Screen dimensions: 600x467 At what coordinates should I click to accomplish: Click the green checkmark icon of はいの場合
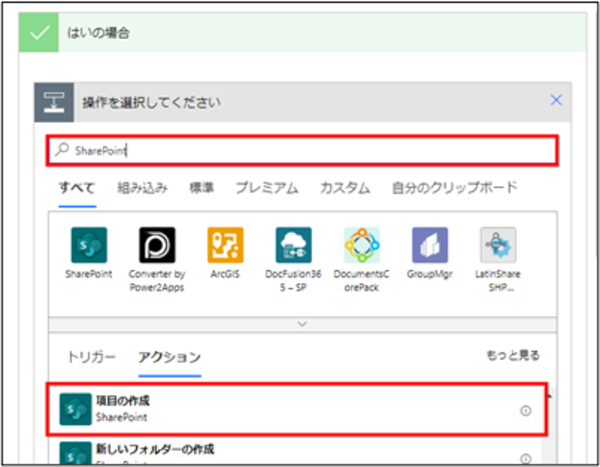39,33
